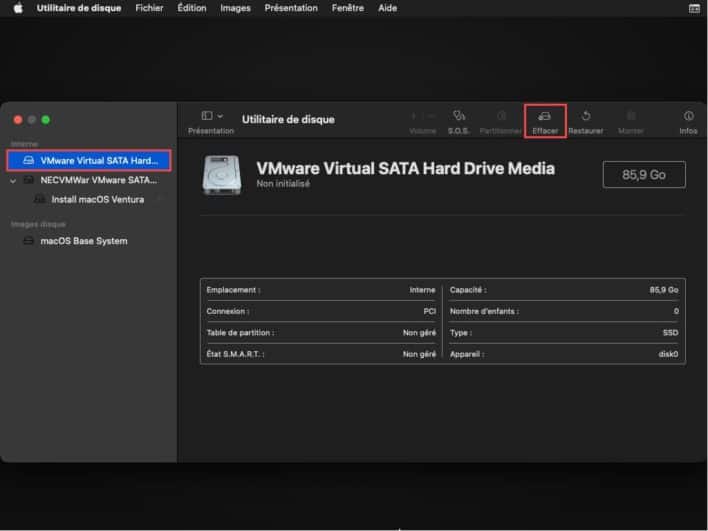
Task: Open the Présentation sidebar view dropdown
Action: [x=211, y=117]
